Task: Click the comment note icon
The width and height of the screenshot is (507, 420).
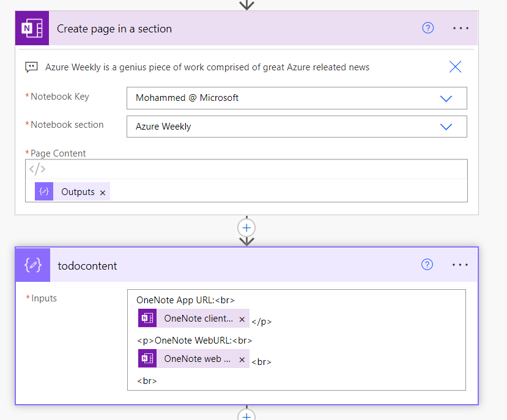Action: coord(31,67)
